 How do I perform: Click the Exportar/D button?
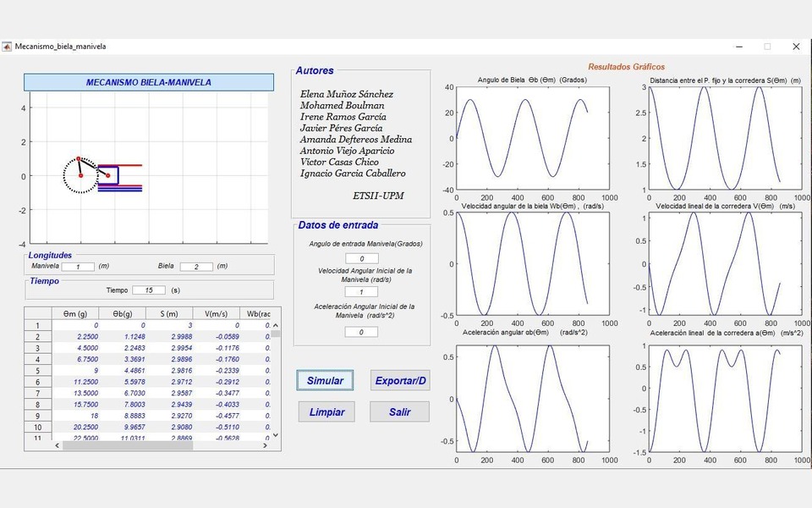400,380
